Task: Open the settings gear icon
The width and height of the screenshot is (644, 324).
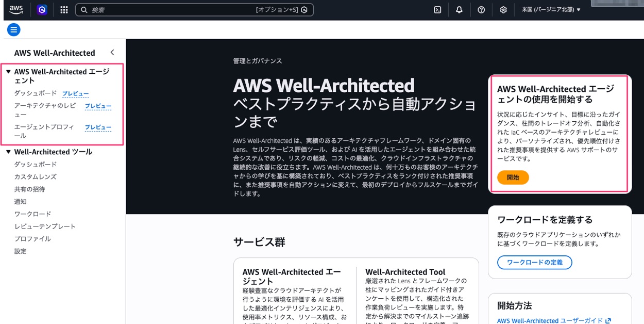Action: [x=503, y=9]
